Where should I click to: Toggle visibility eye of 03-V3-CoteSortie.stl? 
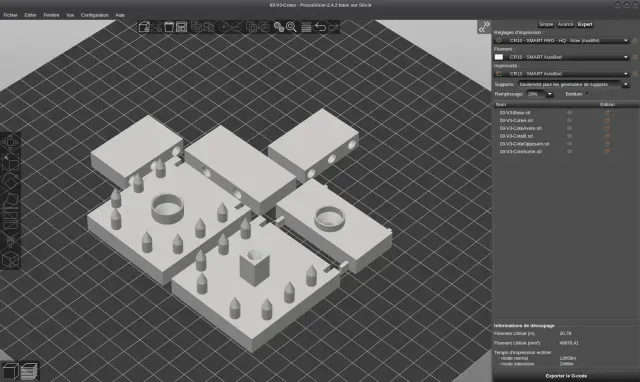tap(569, 151)
